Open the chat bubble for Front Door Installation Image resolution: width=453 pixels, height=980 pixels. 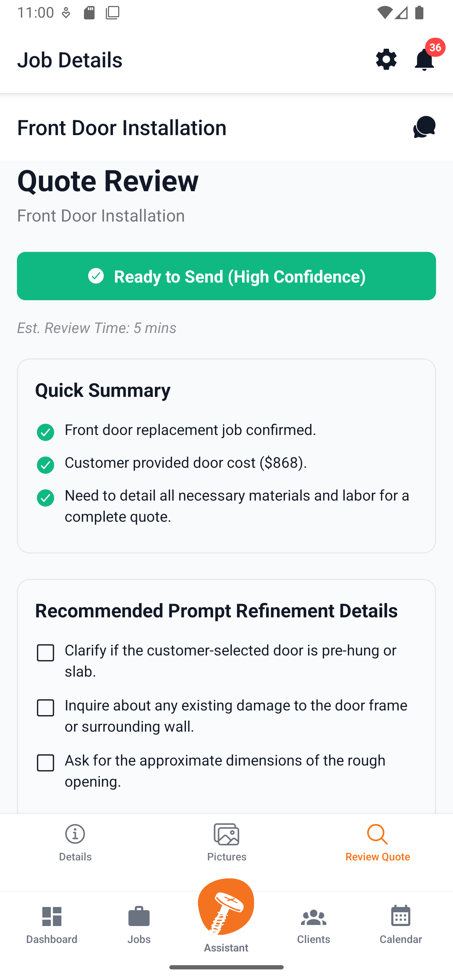coord(424,127)
